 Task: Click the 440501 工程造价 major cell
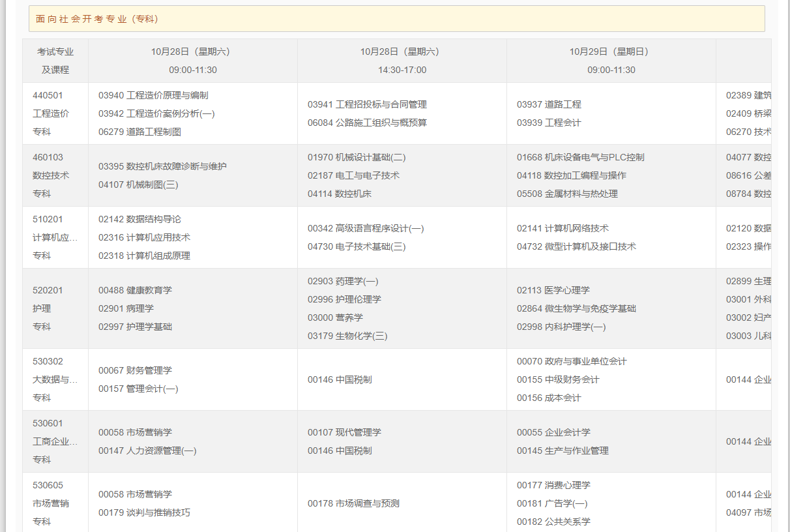point(51,113)
